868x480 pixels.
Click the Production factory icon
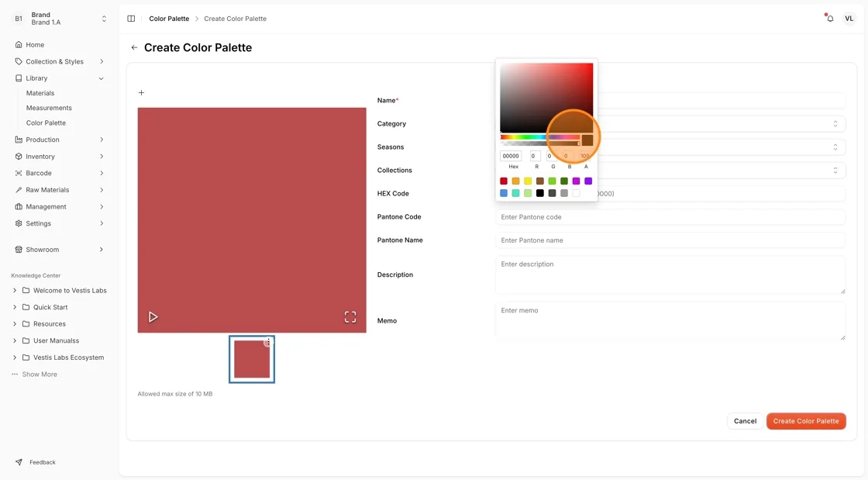(19, 140)
